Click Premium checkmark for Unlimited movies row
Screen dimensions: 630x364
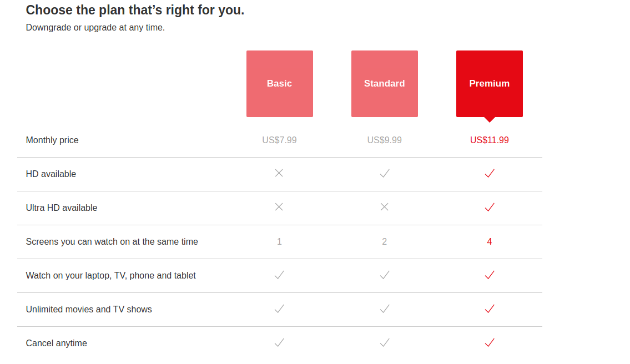click(490, 309)
